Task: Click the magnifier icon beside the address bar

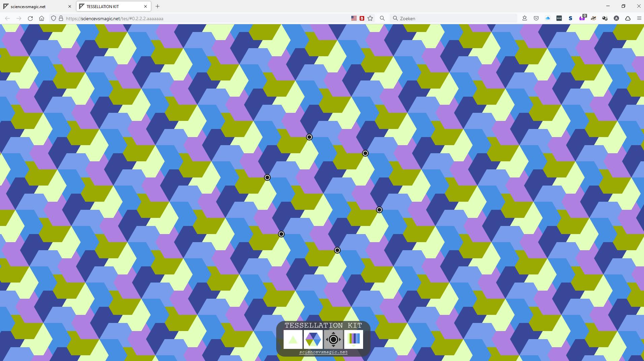Action: [x=382, y=19]
